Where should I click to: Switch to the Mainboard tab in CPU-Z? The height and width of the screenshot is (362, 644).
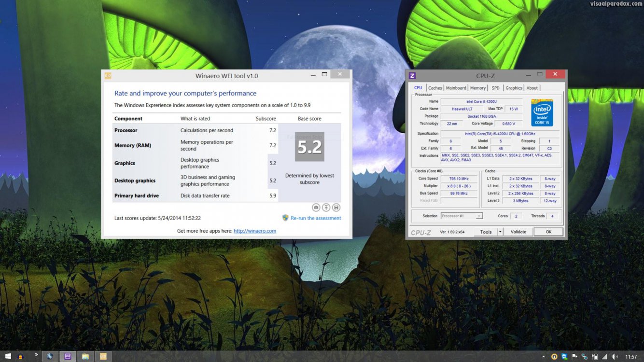coord(456,88)
